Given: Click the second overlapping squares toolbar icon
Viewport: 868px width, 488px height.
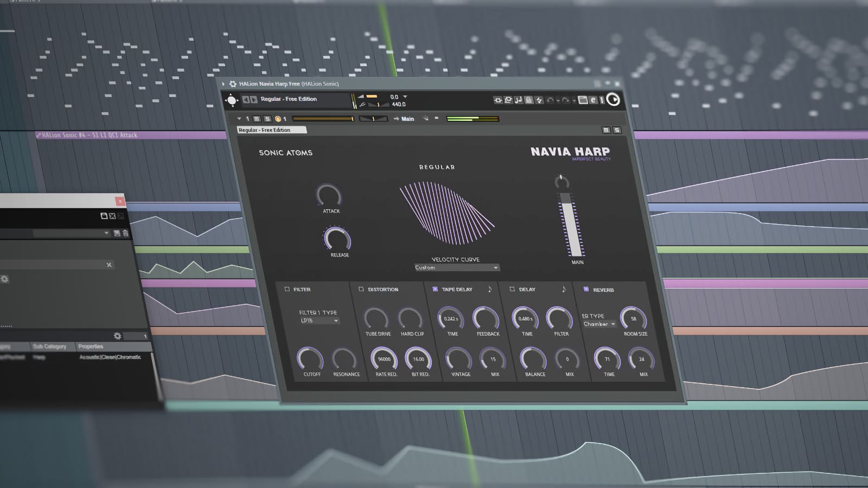Looking at the screenshot, I should click(508, 100).
